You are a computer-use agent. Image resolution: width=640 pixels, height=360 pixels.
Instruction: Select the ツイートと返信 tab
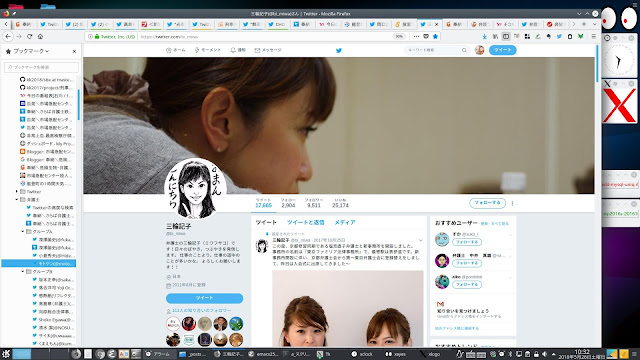pos(305,222)
